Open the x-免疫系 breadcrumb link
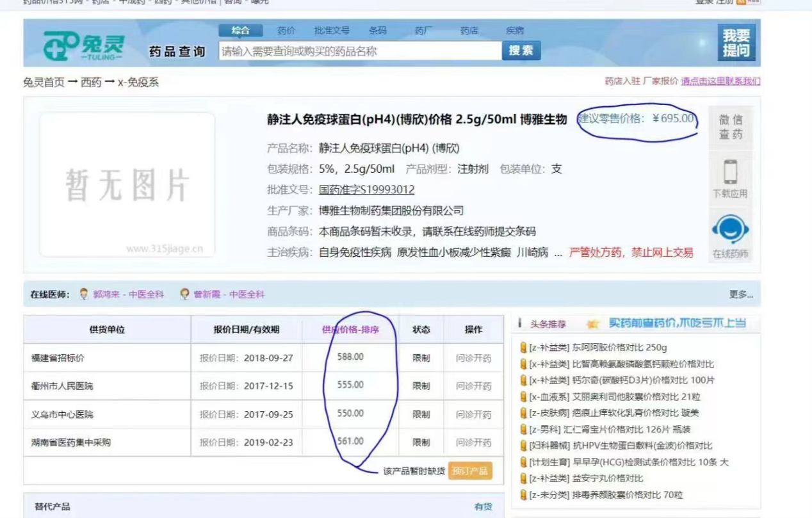This screenshot has height=518, width=812. tap(138, 82)
